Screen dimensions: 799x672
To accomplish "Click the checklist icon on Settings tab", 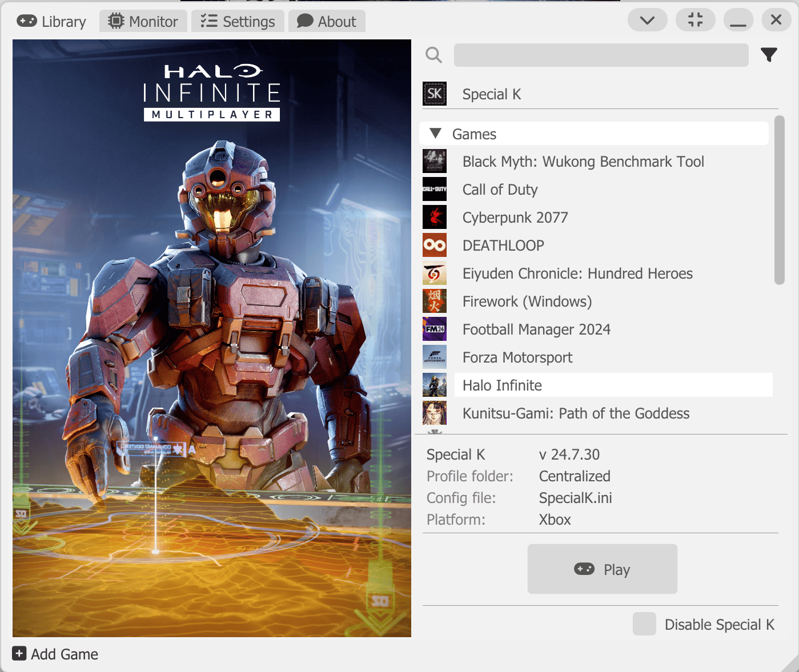I will coord(209,21).
